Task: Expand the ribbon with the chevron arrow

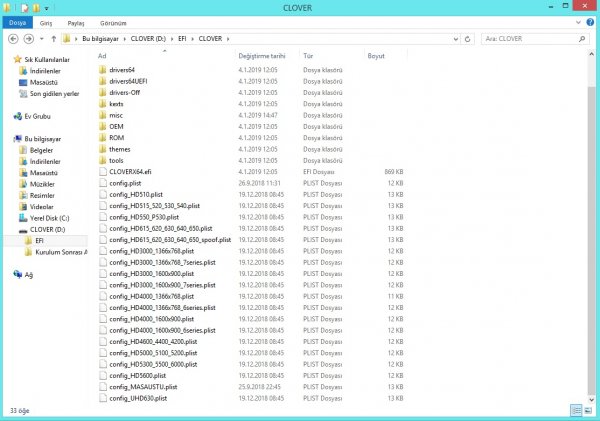Action: point(578,20)
